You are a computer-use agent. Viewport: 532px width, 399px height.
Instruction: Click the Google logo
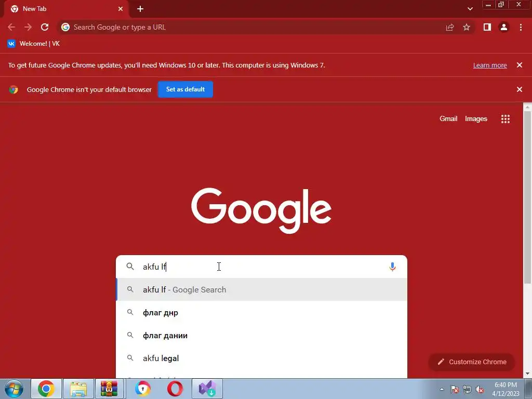click(x=261, y=210)
